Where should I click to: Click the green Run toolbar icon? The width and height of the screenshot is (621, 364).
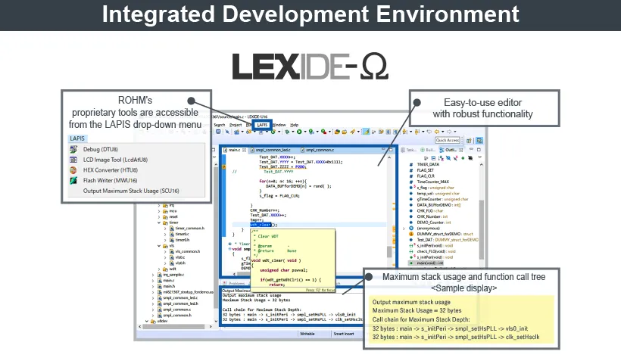[299, 132]
